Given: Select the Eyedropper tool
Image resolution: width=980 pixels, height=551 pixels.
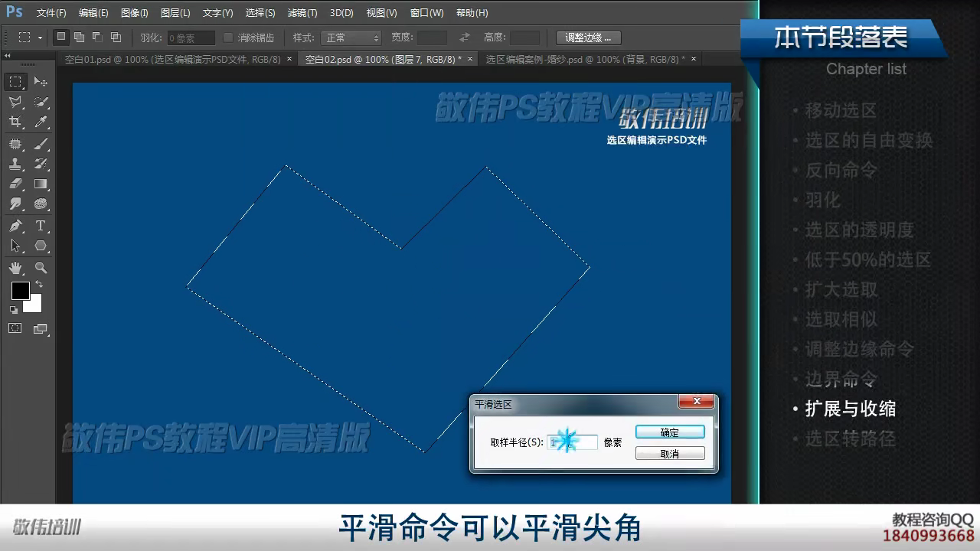Looking at the screenshot, I should click(41, 122).
